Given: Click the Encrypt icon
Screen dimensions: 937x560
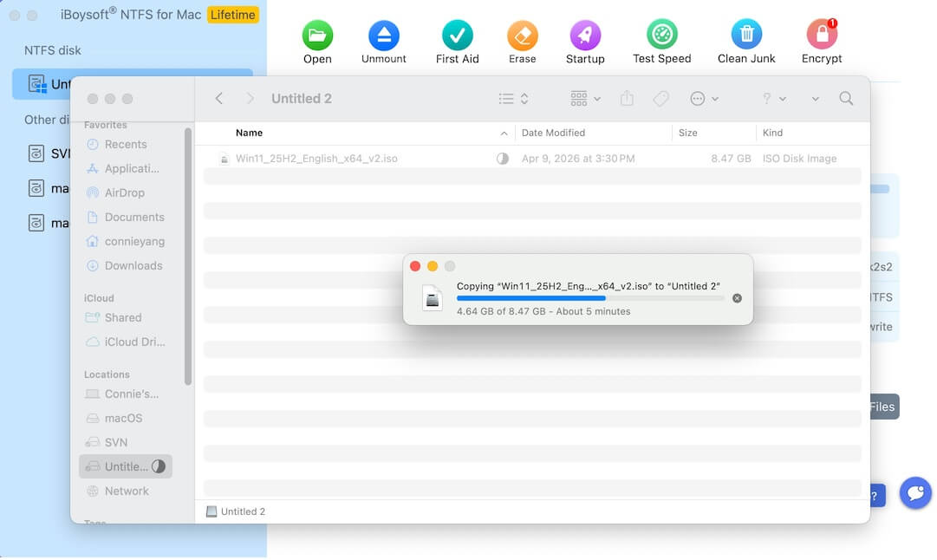Looking at the screenshot, I should click(x=822, y=36).
